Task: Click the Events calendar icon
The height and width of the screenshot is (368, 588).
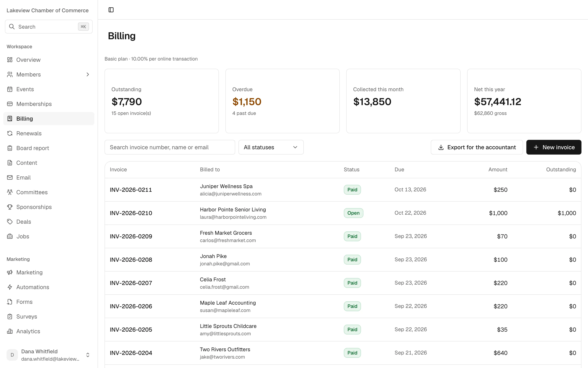Action: (10, 89)
